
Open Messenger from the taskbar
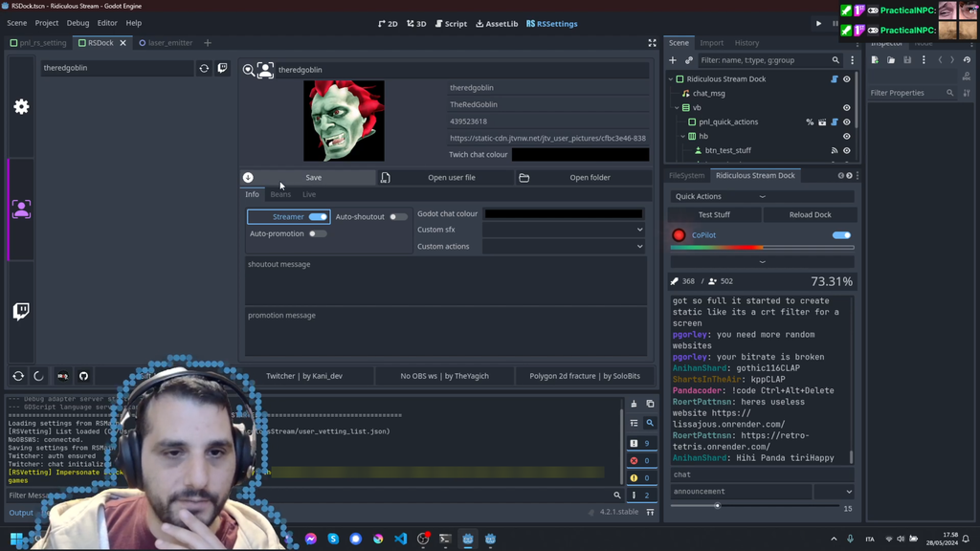[311, 539]
